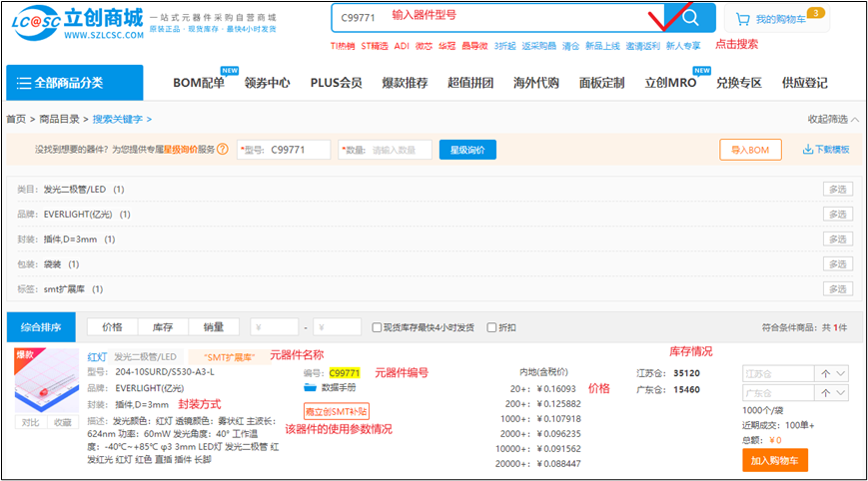Open the datasheet folder icon

coord(310,387)
